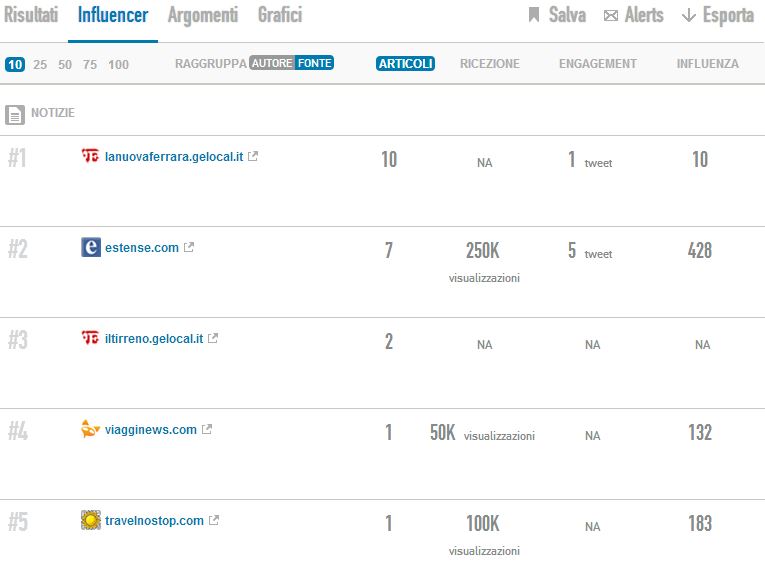Open lanuovaferrara.gelocal.it source link

tap(174, 157)
